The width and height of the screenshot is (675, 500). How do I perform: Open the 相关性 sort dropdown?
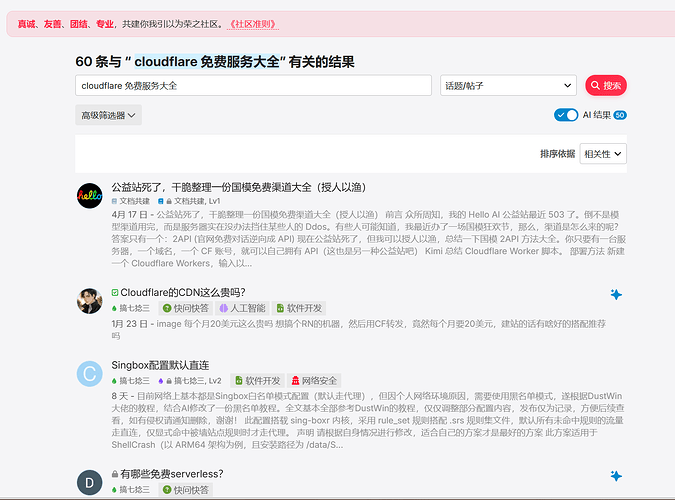click(603, 154)
